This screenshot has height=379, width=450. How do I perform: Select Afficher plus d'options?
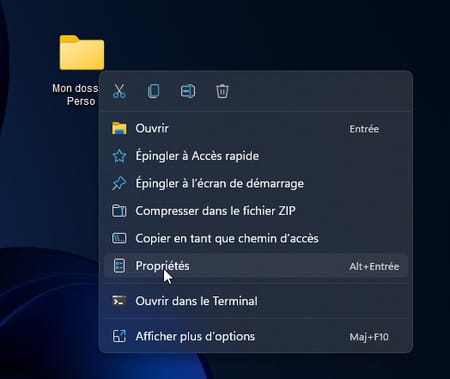point(256,336)
